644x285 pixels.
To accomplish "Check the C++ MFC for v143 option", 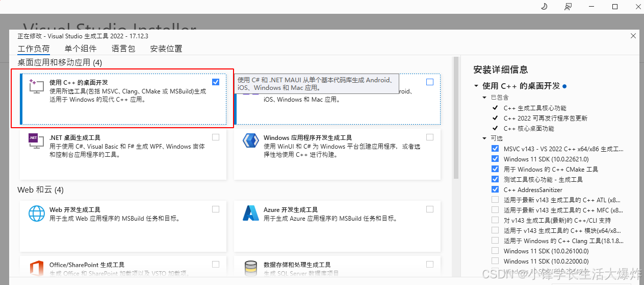I will (495, 210).
